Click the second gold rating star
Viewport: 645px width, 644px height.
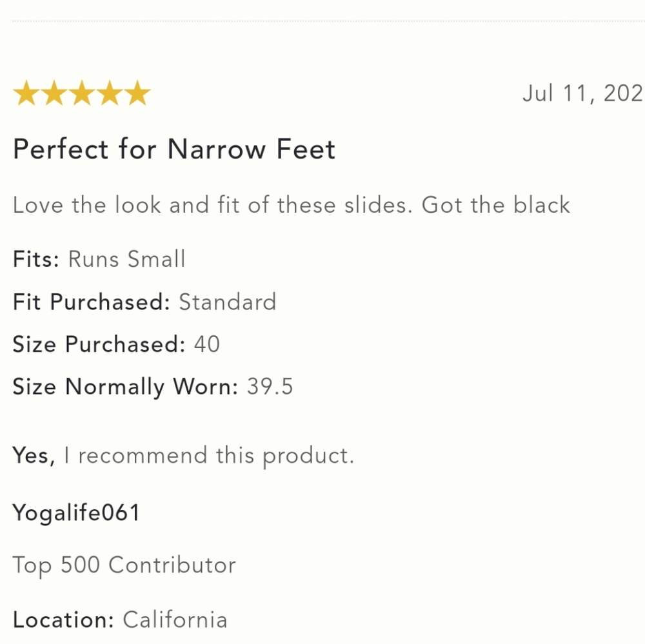coord(54,93)
